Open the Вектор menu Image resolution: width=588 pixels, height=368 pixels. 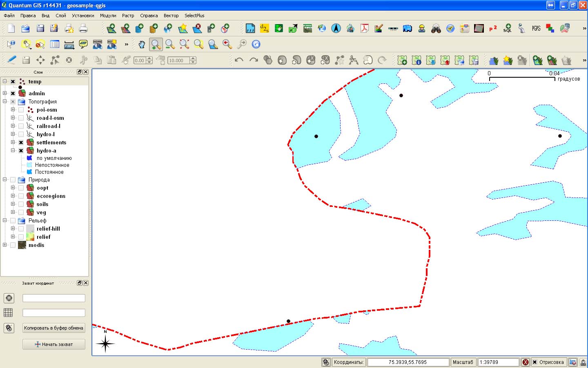click(171, 16)
